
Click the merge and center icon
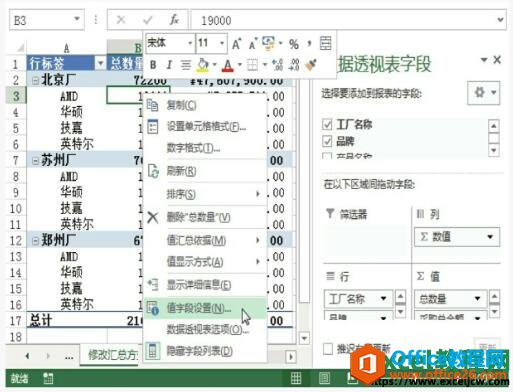pyautogui.click(x=325, y=43)
